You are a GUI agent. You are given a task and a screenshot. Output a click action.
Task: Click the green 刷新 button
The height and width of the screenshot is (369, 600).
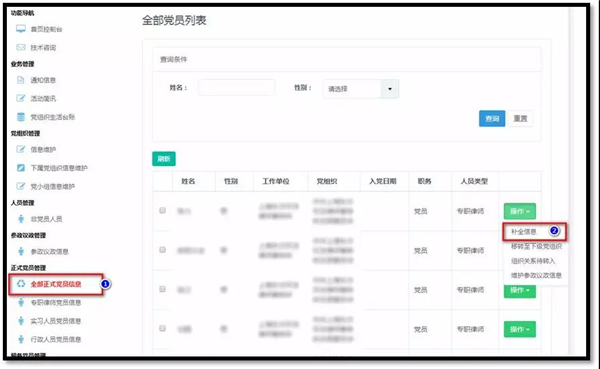coord(164,159)
